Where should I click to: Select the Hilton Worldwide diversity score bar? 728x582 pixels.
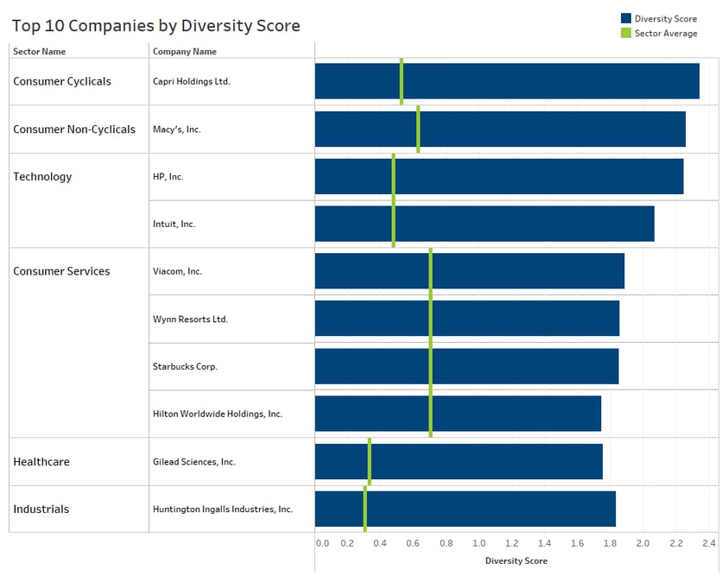(459, 414)
